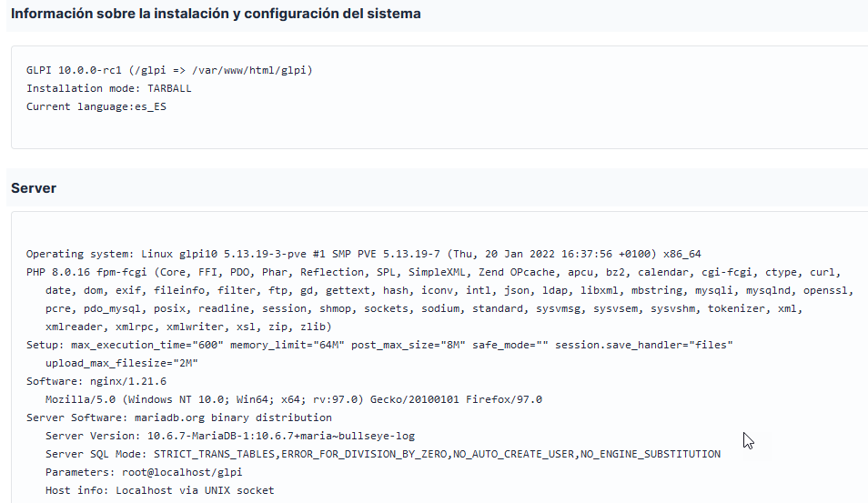Image resolution: width=868 pixels, height=503 pixels.
Task: Click the memory_limit="64M" setting text
Action: coord(287,346)
